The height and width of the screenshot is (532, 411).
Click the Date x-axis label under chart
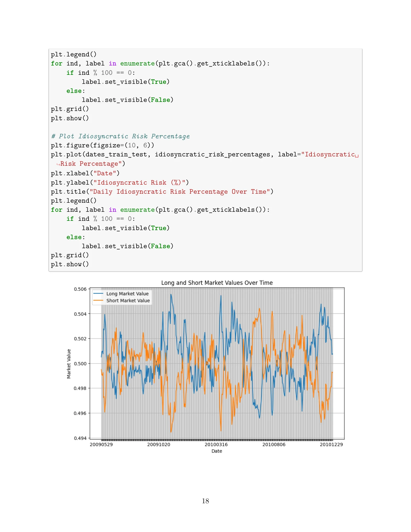[x=217, y=451]
